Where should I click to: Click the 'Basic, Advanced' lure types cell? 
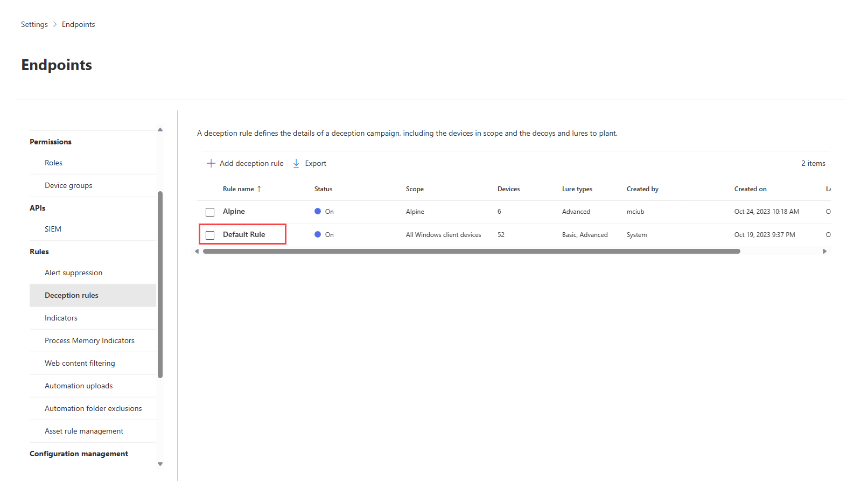(585, 235)
